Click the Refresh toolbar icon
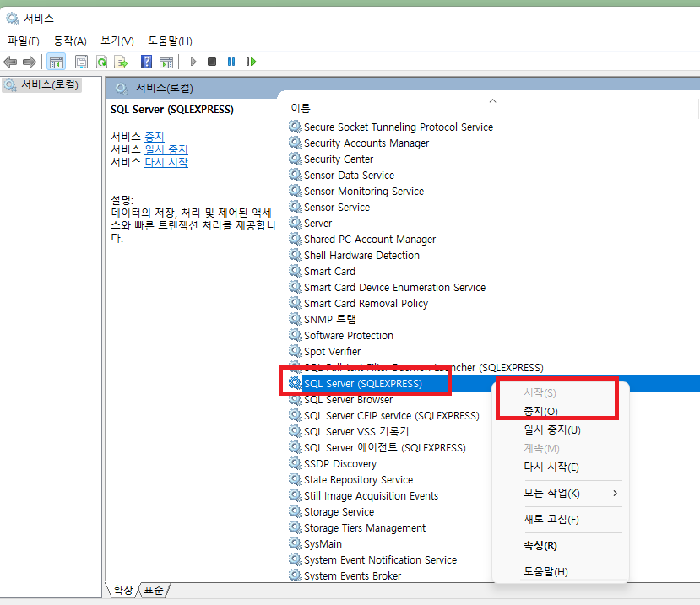The image size is (700, 605). click(102, 62)
